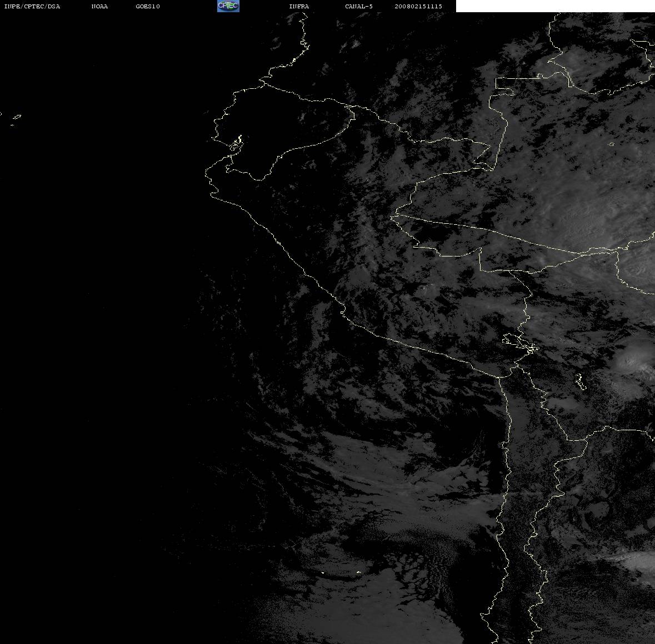Click the CPTEC logo in the header
Screen dimensions: 655x644
coord(228,6)
